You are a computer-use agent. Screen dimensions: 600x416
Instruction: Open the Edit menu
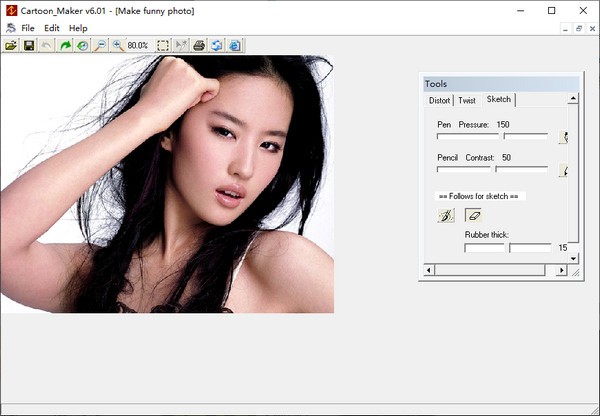52,28
